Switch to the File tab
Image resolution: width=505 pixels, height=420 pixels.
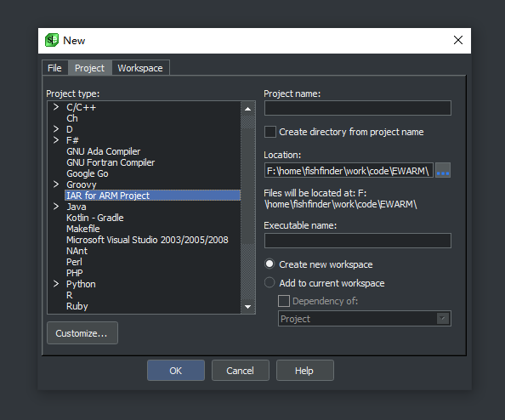pos(54,68)
